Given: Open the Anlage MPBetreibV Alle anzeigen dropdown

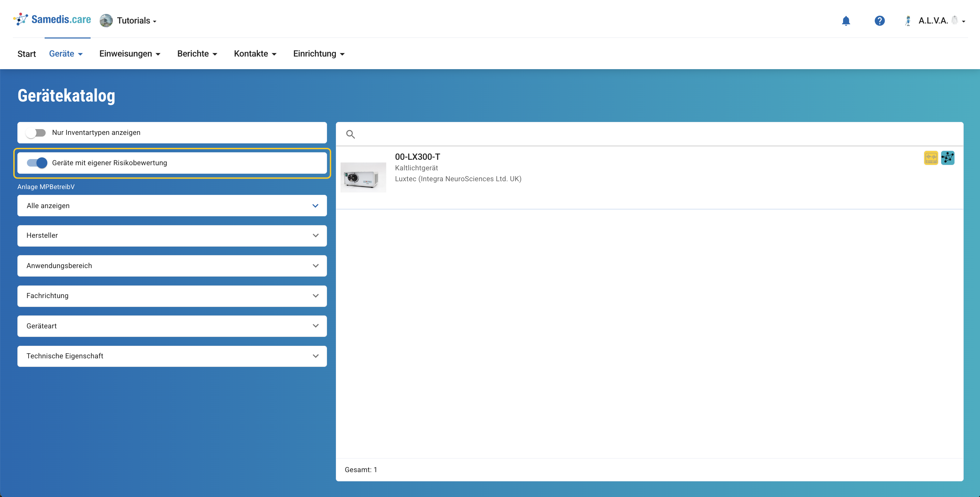Looking at the screenshot, I should tap(172, 206).
